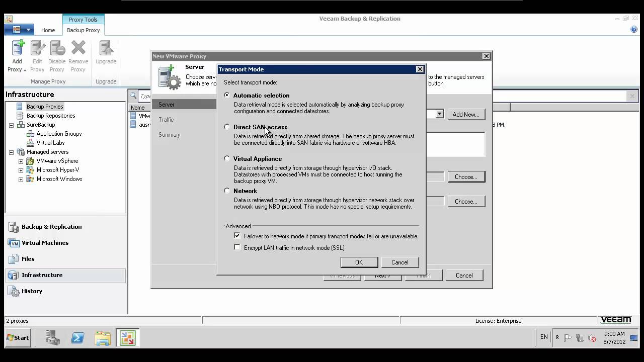
Task: Select Network transport mode
Action: click(227, 191)
